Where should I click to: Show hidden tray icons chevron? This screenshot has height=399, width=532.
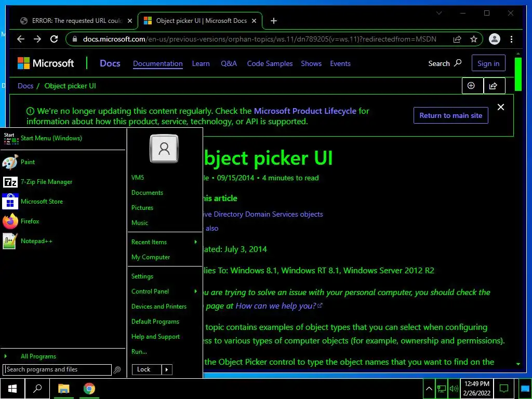point(429,389)
